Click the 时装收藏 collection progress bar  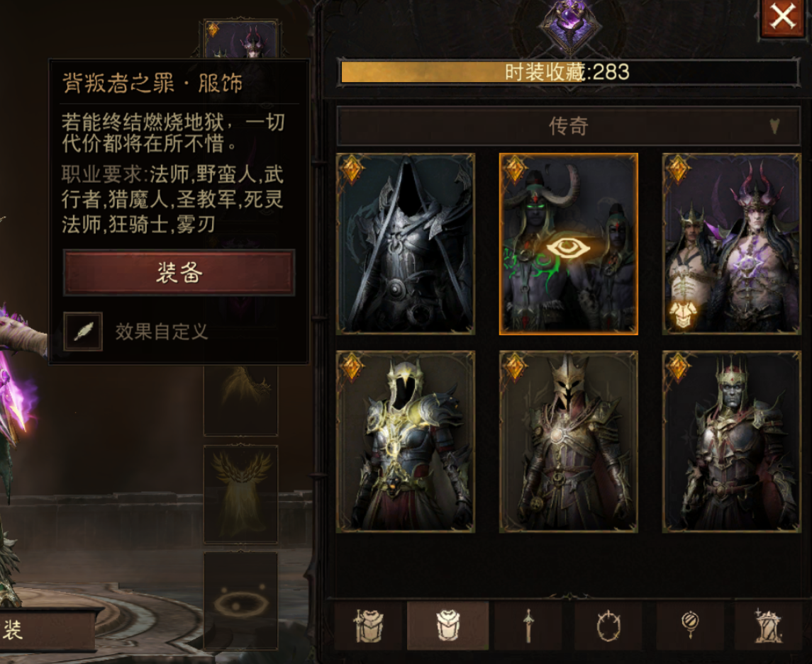pyautogui.click(x=569, y=72)
